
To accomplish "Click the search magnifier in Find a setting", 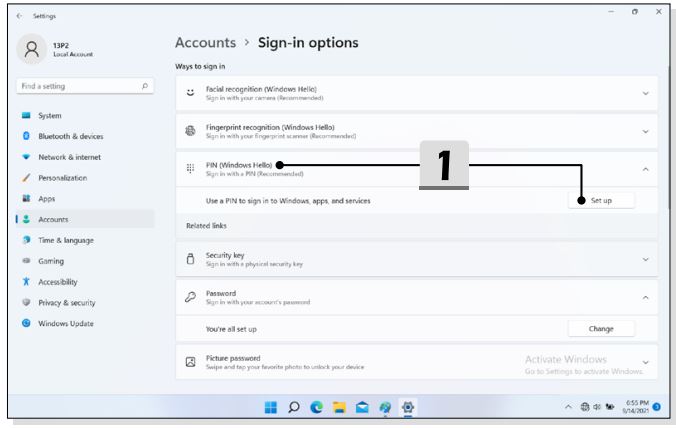I will (x=146, y=87).
